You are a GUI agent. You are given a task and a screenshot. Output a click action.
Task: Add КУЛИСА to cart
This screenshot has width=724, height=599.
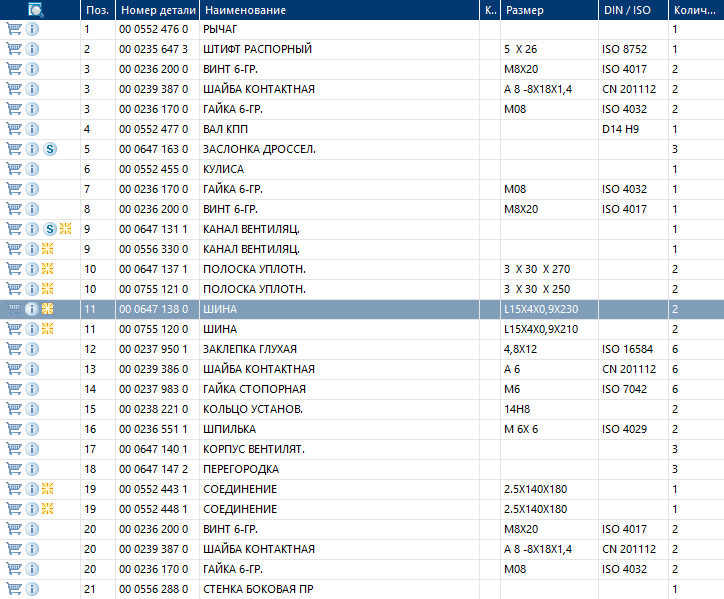[14, 169]
